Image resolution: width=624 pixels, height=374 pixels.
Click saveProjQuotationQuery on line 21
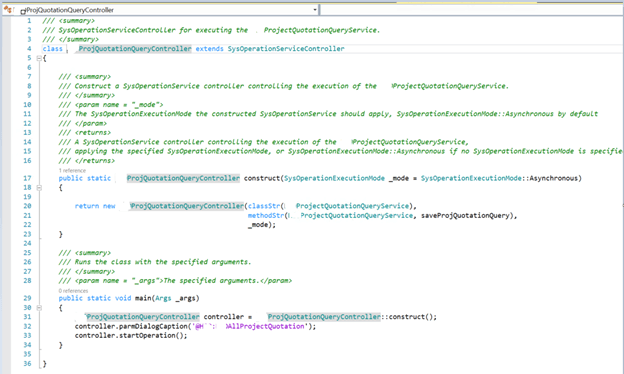point(465,216)
